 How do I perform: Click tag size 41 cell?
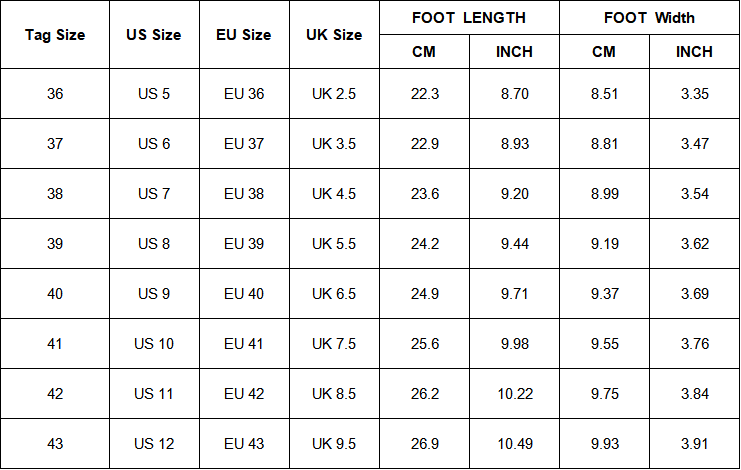click(55, 344)
